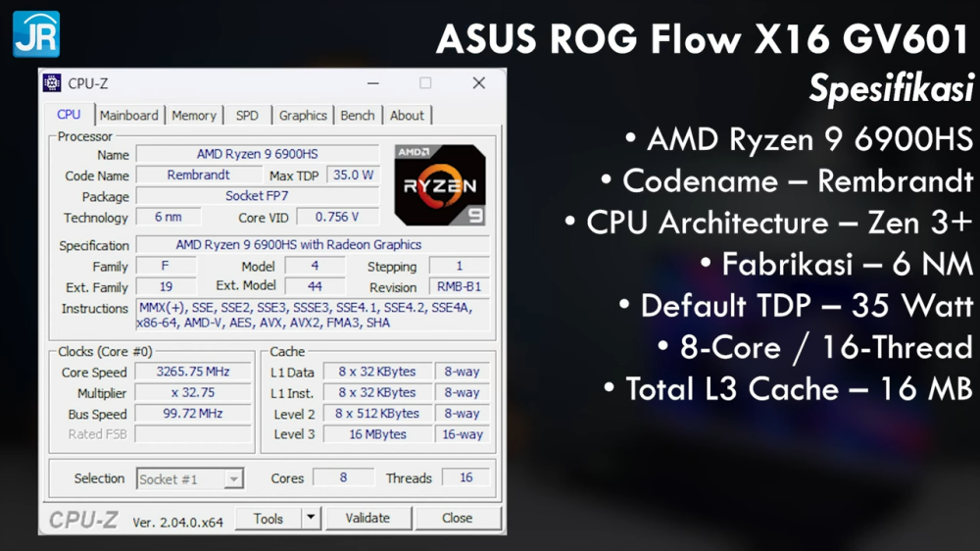Click the Core VID value 0.756 V
This screenshot has height=551, width=980.
tap(337, 217)
